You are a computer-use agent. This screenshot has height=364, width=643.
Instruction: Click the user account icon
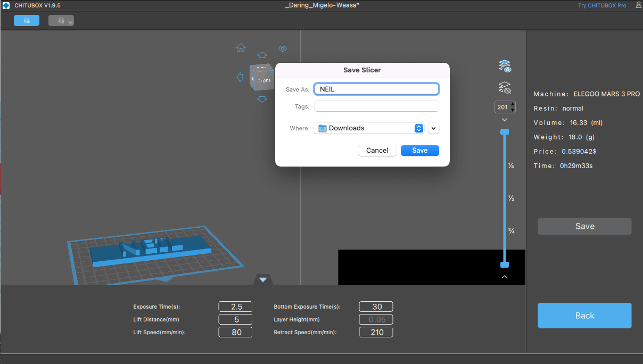tap(638, 5)
